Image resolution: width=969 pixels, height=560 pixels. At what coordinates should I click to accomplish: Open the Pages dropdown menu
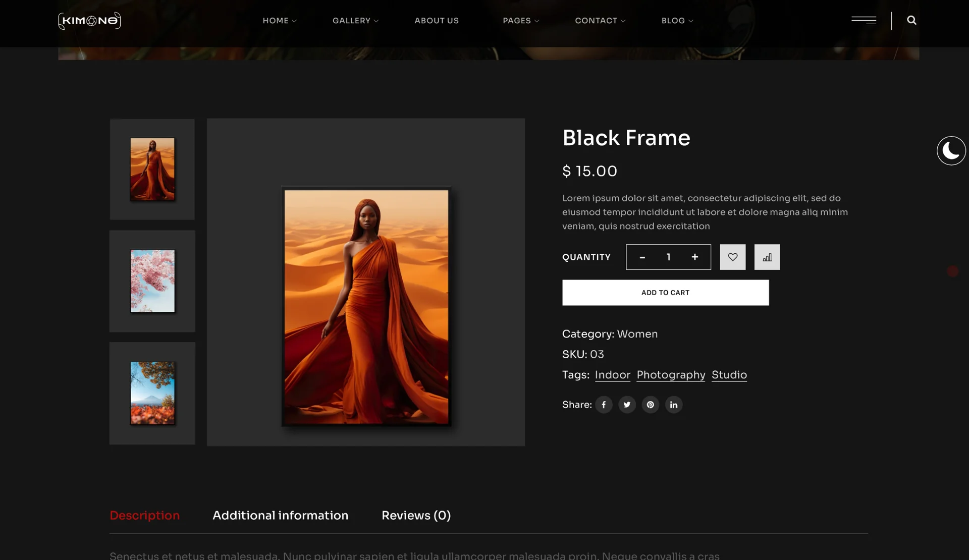click(521, 21)
